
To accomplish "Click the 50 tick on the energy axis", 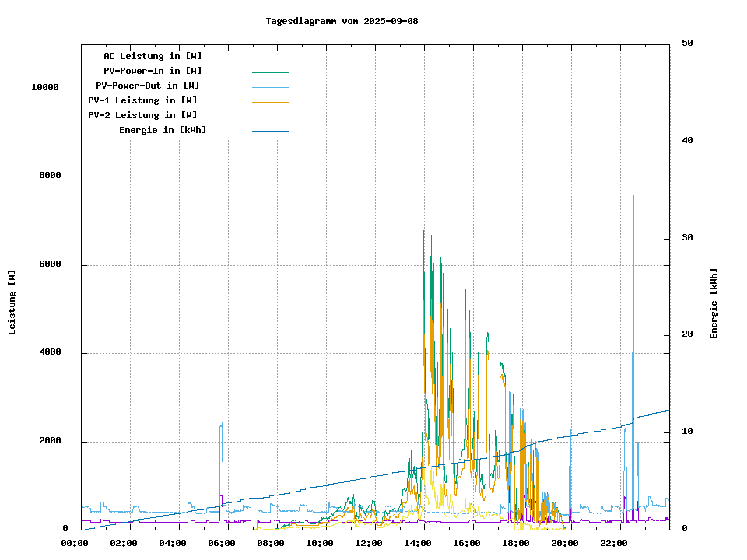I will point(687,44).
